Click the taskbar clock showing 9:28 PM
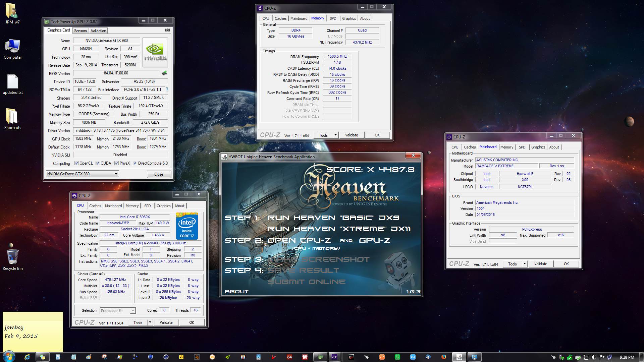644x362 pixels. coord(627,357)
